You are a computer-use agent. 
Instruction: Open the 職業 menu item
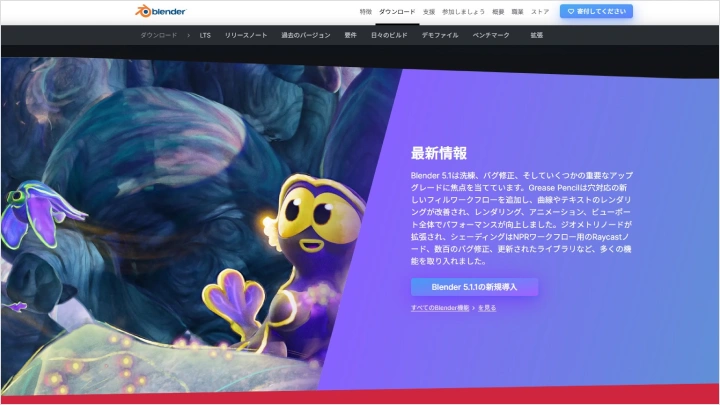click(x=518, y=12)
